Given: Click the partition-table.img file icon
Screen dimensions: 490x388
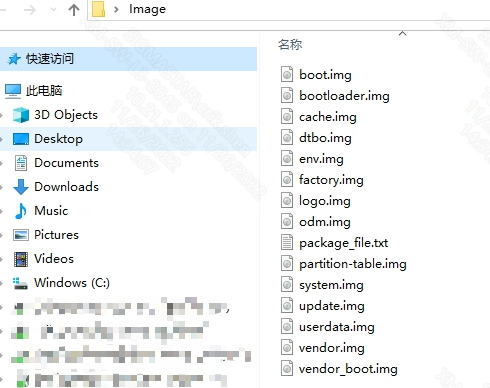Looking at the screenshot, I should 287,263.
